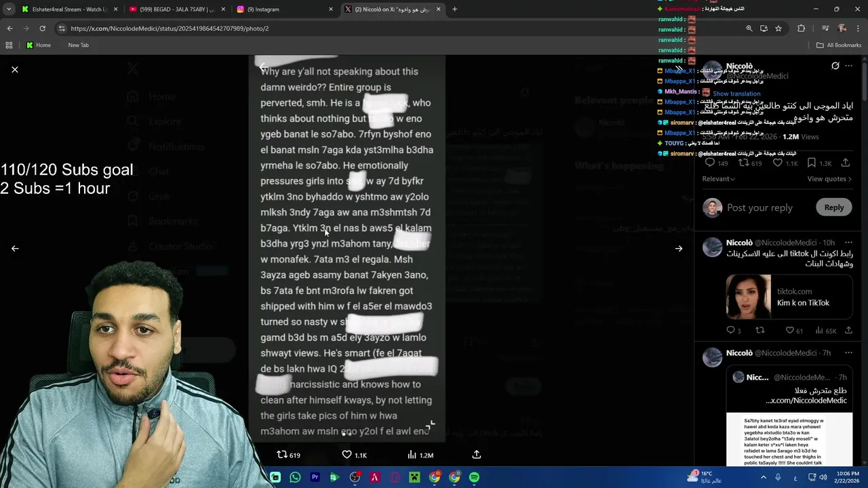Open the New Tab bookmark

click(78, 45)
